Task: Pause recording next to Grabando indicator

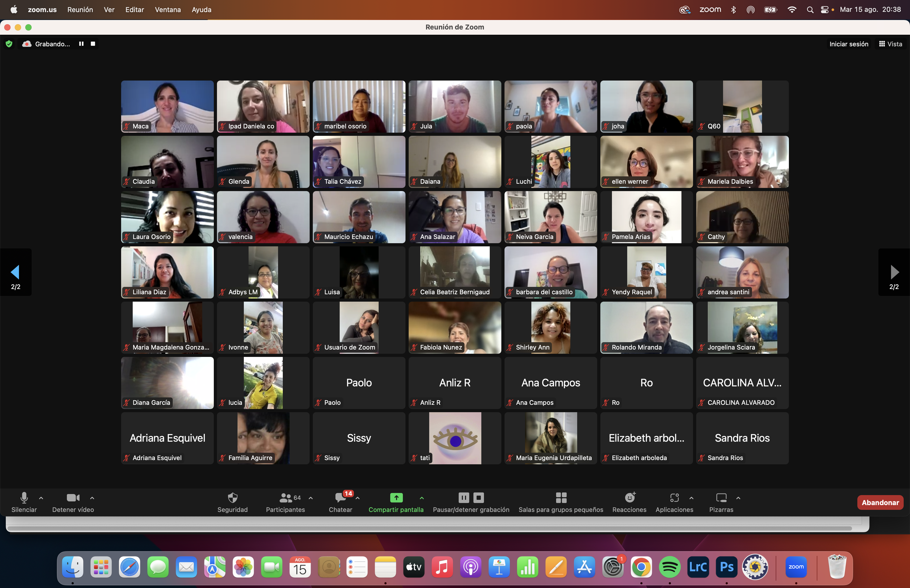Action: 81,44
